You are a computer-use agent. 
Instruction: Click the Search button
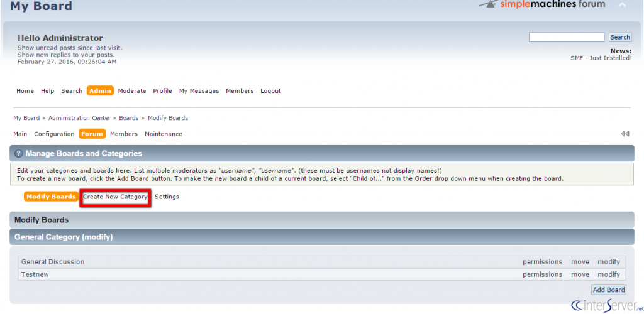[619, 37]
